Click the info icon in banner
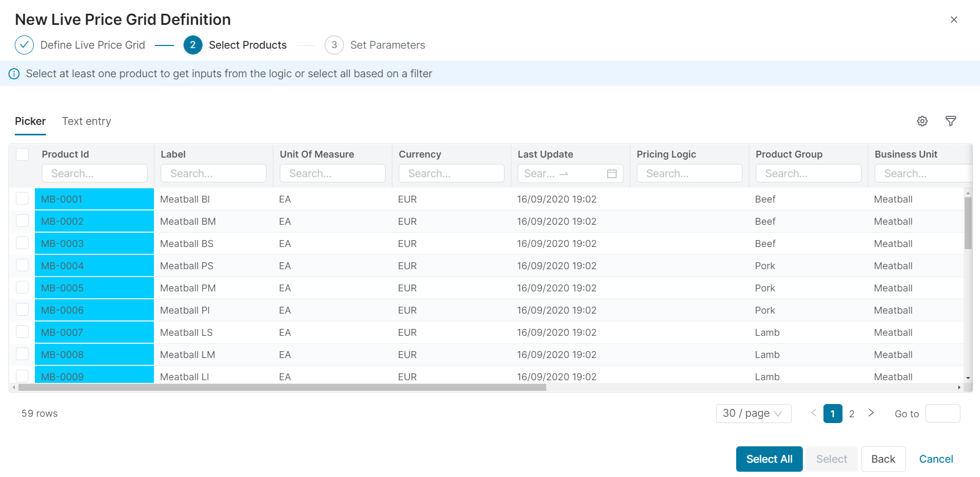The height and width of the screenshot is (477, 980). 14,74
